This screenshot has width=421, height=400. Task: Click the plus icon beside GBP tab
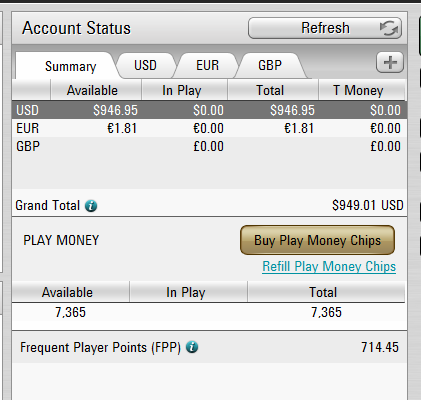click(390, 62)
